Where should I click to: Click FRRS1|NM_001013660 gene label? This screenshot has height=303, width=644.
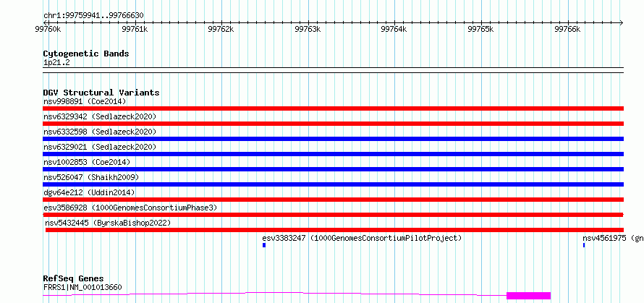click(x=82, y=287)
